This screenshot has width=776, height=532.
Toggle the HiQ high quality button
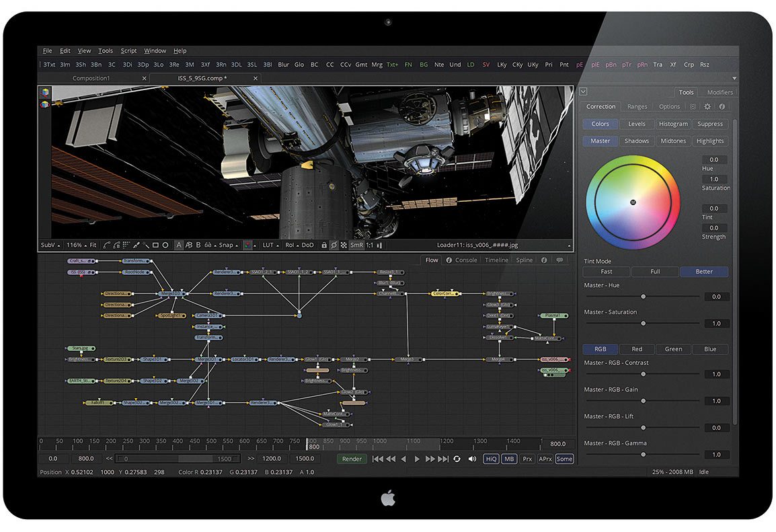tap(491, 459)
